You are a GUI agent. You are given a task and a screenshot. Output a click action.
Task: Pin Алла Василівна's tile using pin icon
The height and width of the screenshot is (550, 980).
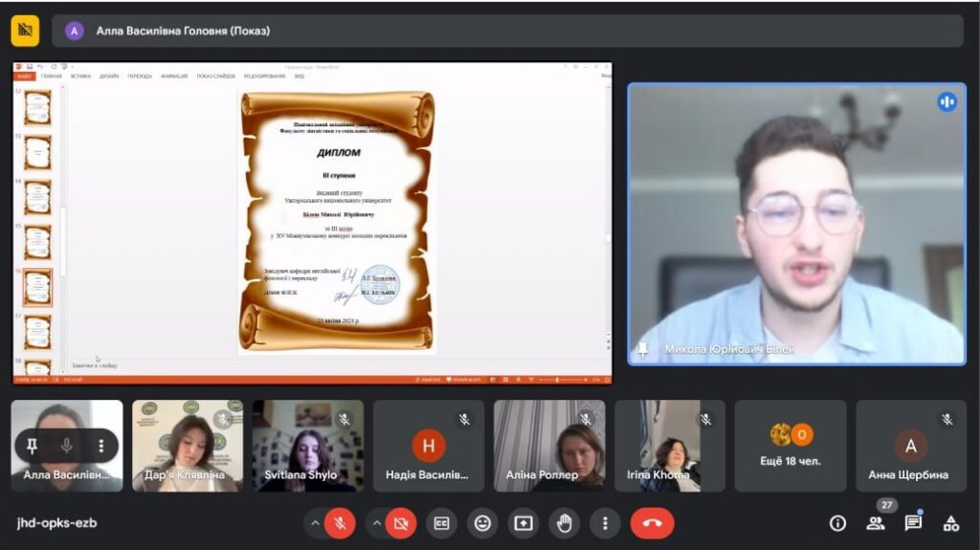coord(33,446)
